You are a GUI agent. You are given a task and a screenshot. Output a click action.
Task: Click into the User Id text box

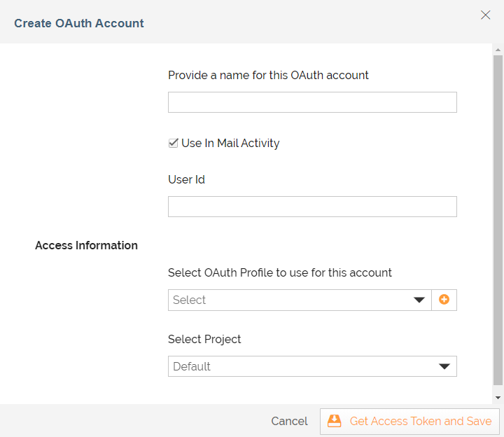[x=312, y=207]
